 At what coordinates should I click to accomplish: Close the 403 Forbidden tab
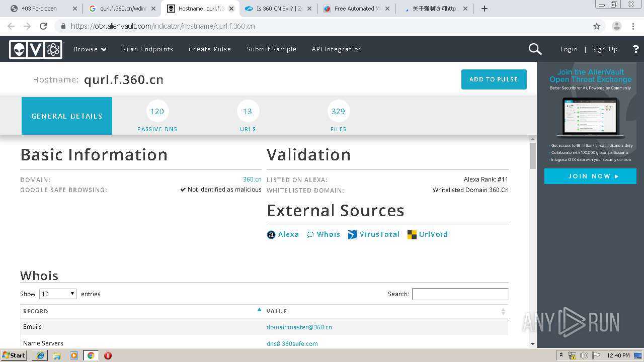coord(75,9)
